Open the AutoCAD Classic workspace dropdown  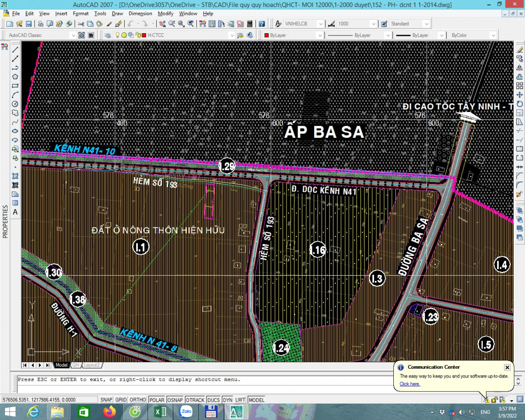tap(73, 35)
